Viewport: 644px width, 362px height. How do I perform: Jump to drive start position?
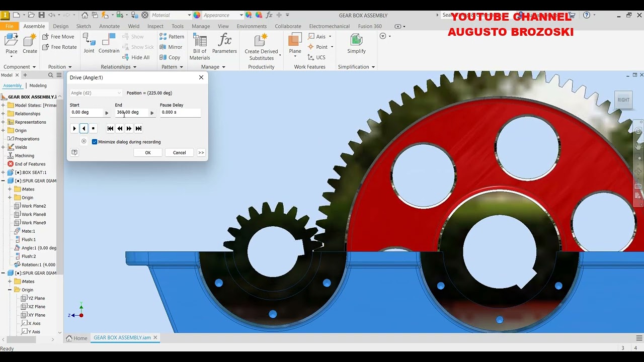(110, 128)
